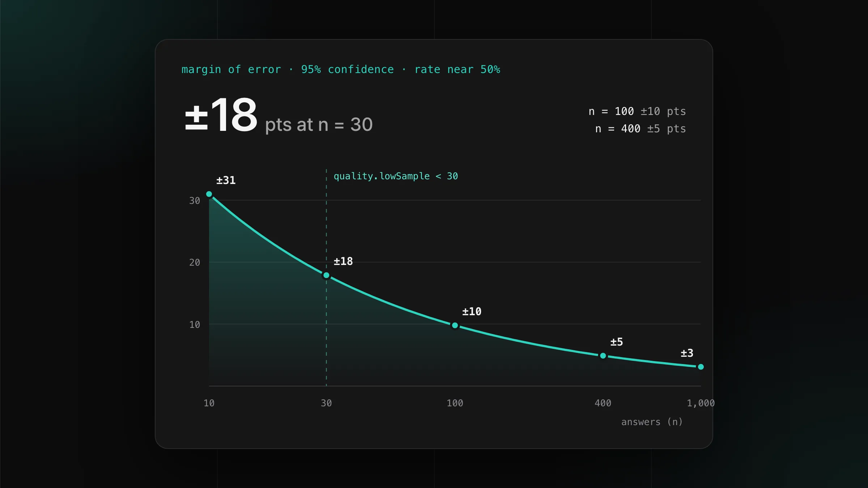Click the quality.lowSample < 30 annotation
The height and width of the screenshot is (488, 868).
(396, 176)
